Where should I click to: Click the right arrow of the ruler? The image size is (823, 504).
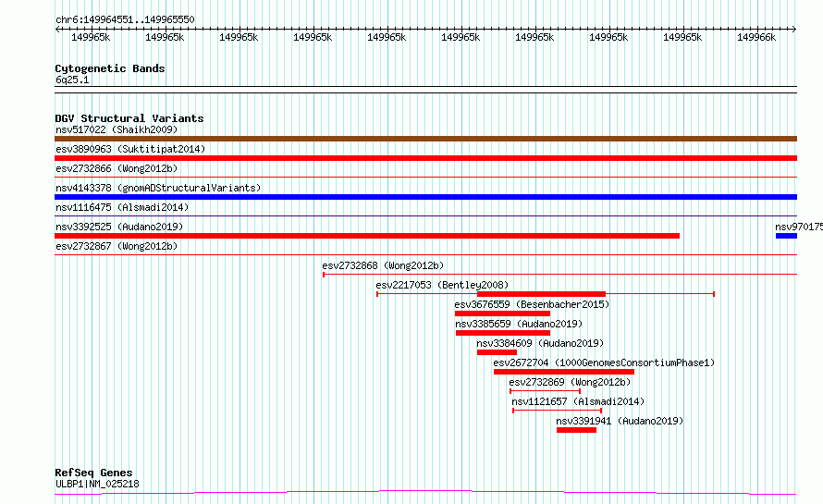click(794, 29)
